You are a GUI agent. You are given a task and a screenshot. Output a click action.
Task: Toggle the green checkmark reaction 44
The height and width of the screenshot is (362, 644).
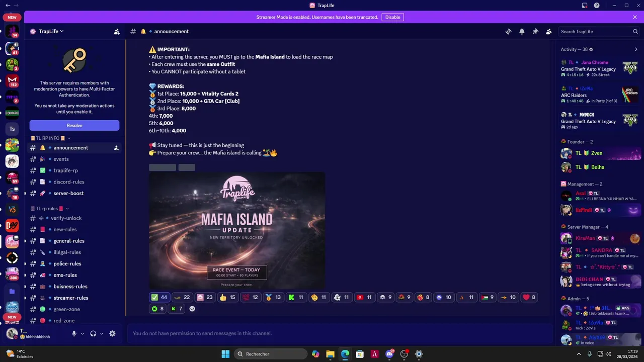[159, 297]
